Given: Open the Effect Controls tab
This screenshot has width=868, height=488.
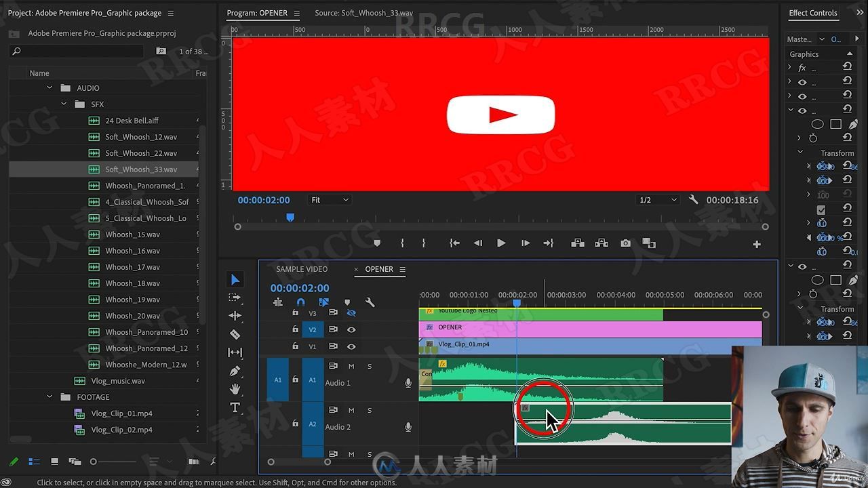Looking at the screenshot, I should 813,13.
